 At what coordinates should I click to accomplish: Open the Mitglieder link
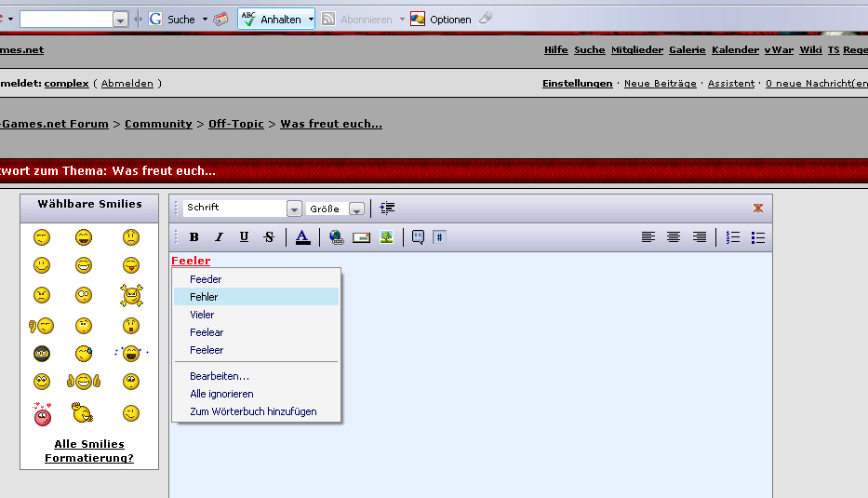[x=637, y=50]
